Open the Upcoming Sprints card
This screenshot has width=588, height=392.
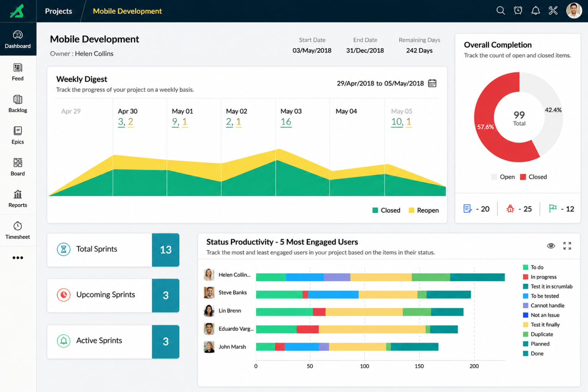click(x=113, y=295)
